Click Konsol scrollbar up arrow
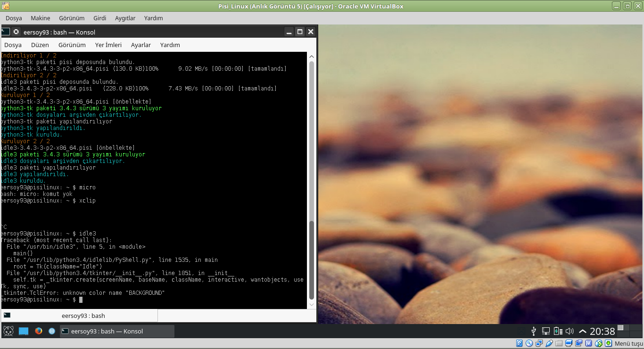The width and height of the screenshot is (644, 349). pyautogui.click(x=312, y=56)
